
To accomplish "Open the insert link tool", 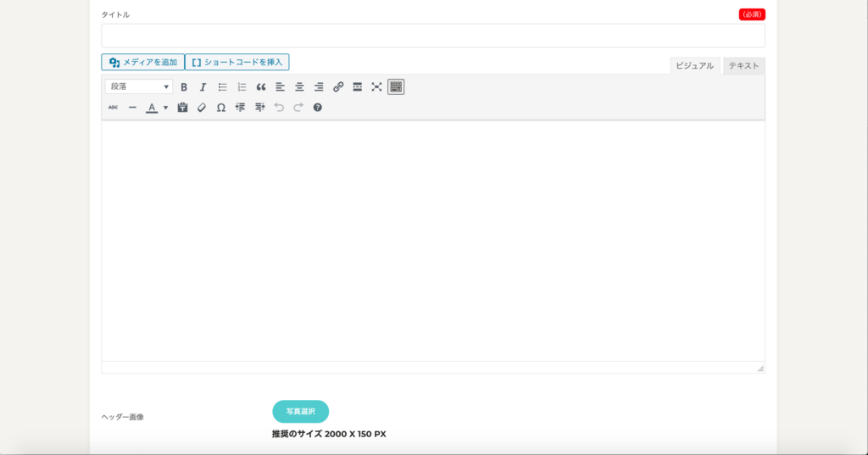I will [338, 86].
